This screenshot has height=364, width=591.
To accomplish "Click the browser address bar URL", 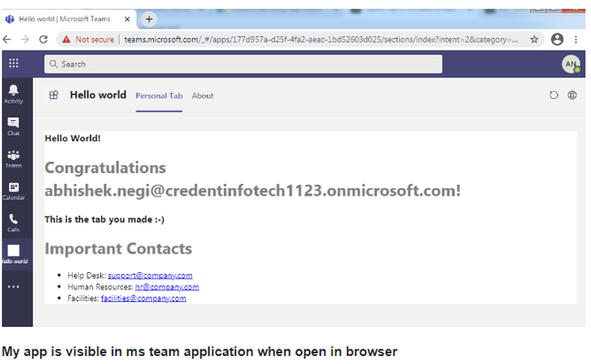I will (321, 39).
